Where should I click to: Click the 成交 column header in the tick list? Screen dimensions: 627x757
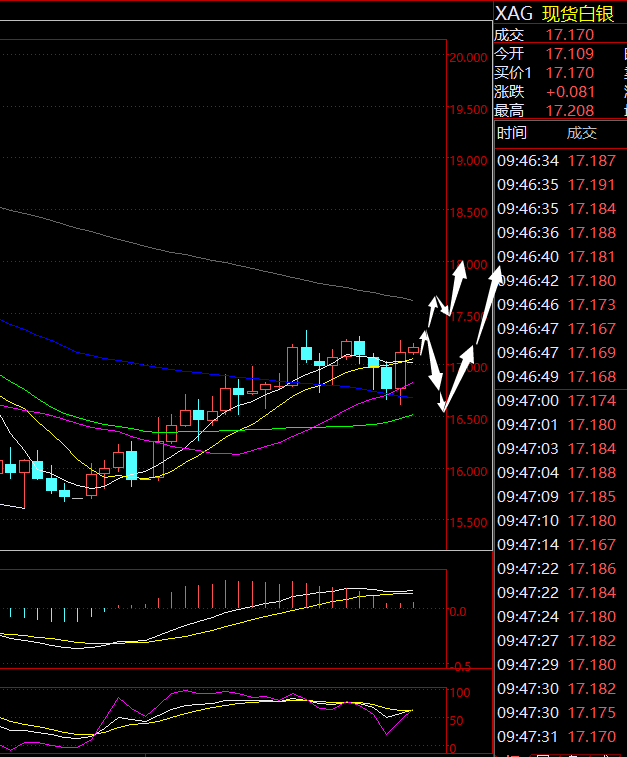582,133
